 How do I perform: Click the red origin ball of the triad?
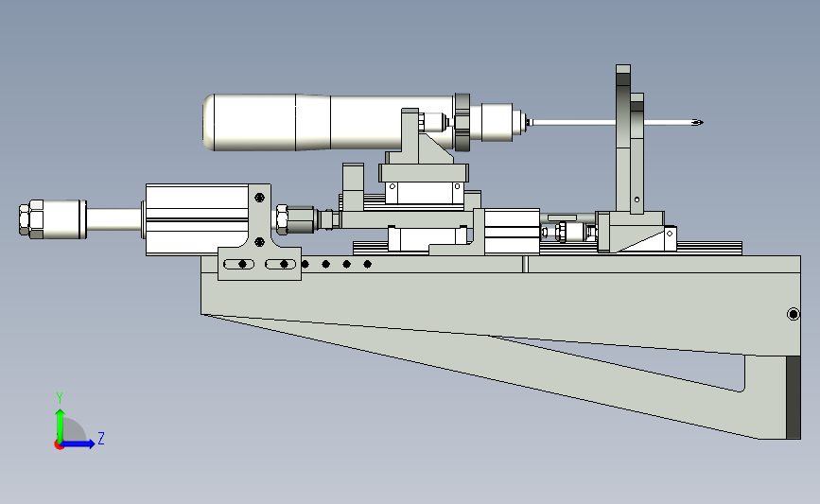coord(59,445)
